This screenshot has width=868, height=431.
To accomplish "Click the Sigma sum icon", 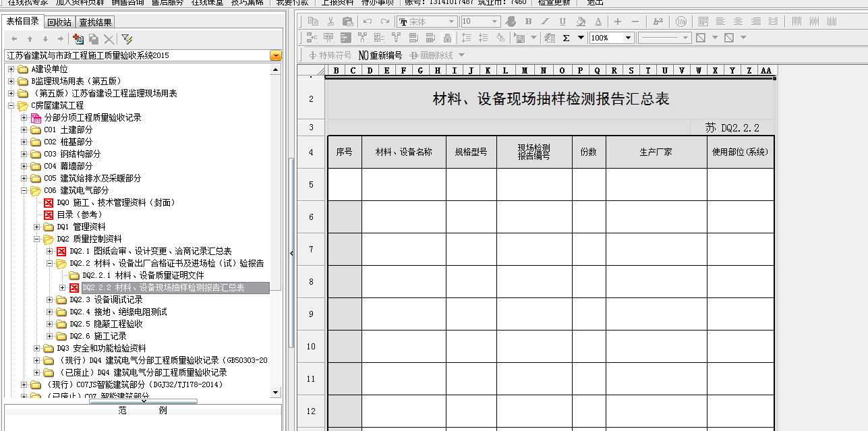I will click(x=566, y=38).
